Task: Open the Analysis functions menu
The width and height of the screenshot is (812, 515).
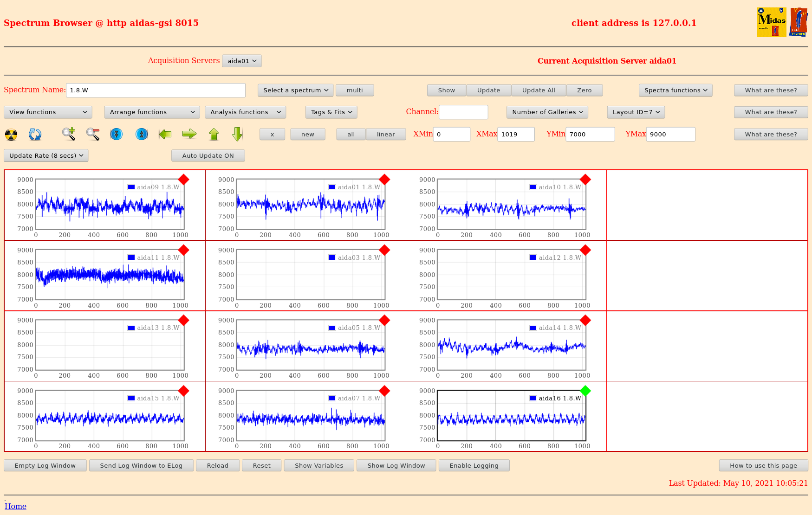Action: (245, 112)
